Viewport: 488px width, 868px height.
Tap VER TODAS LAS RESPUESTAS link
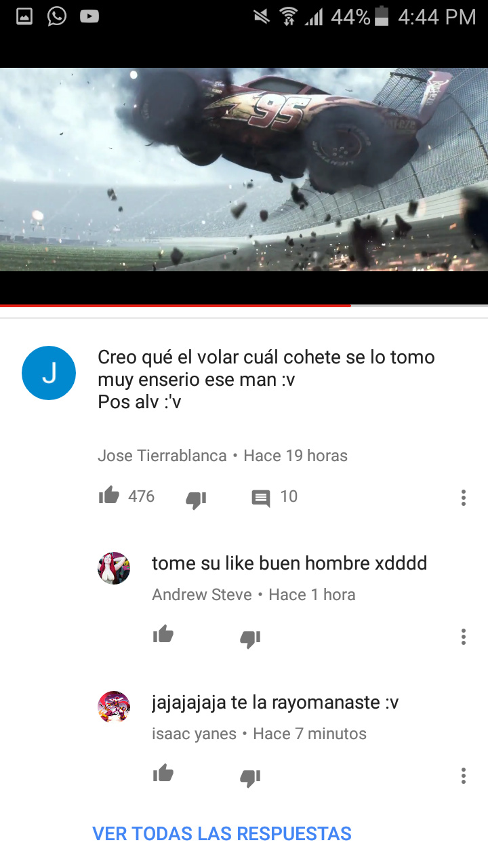(x=222, y=833)
